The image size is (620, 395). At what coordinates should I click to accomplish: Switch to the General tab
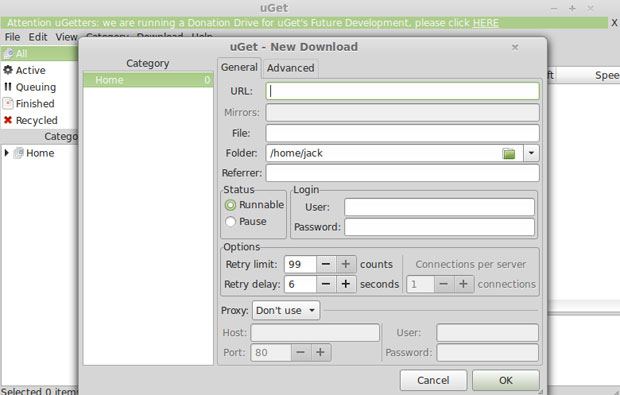239,68
